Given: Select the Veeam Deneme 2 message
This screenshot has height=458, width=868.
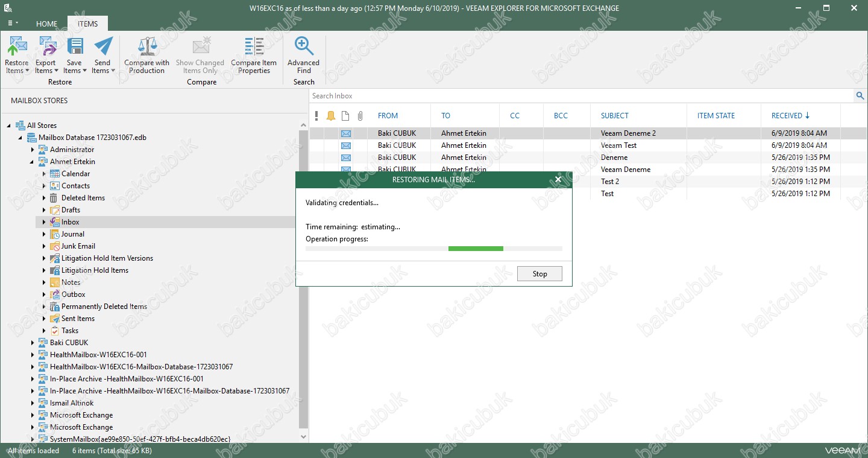Looking at the screenshot, I should 589,133.
